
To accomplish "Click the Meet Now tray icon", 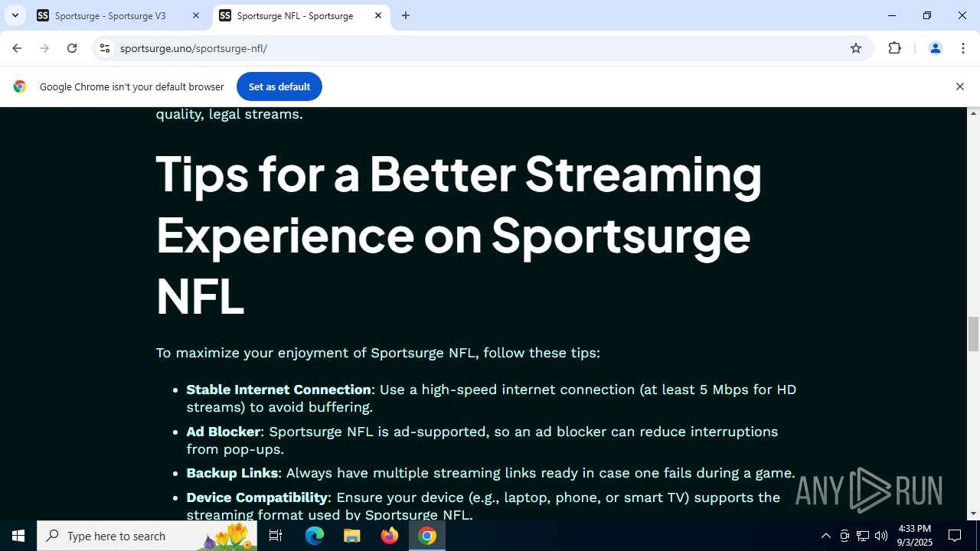I will (x=844, y=536).
